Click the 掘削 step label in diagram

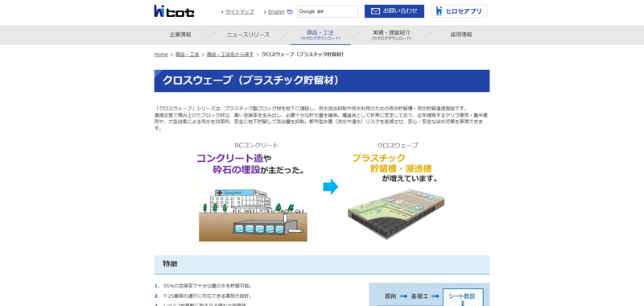[390, 296]
